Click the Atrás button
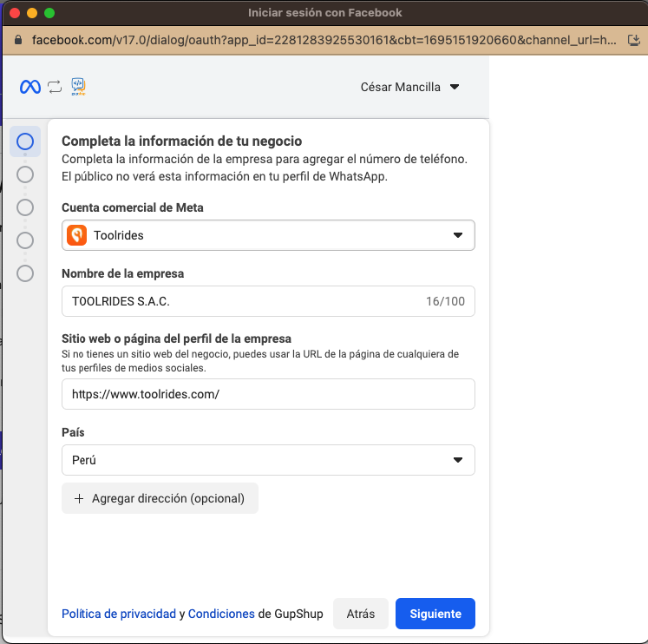Viewport: 648px width, 644px height. (x=361, y=614)
